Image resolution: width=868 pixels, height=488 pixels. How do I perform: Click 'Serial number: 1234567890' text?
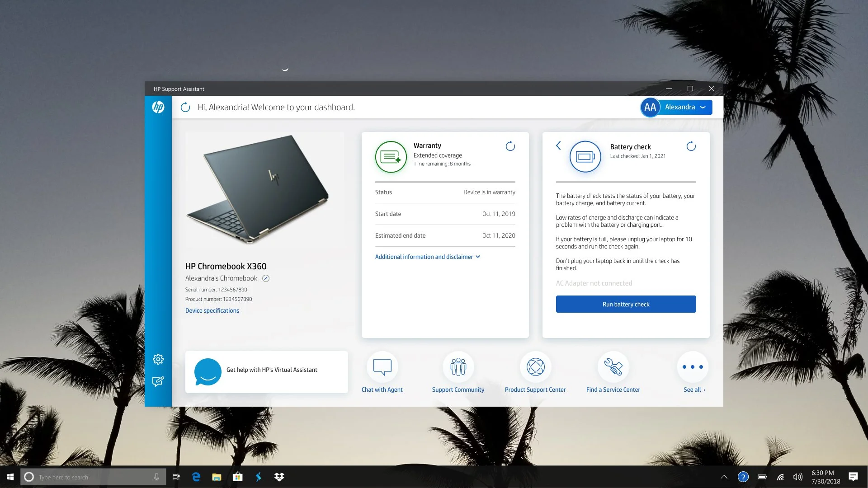(x=216, y=290)
